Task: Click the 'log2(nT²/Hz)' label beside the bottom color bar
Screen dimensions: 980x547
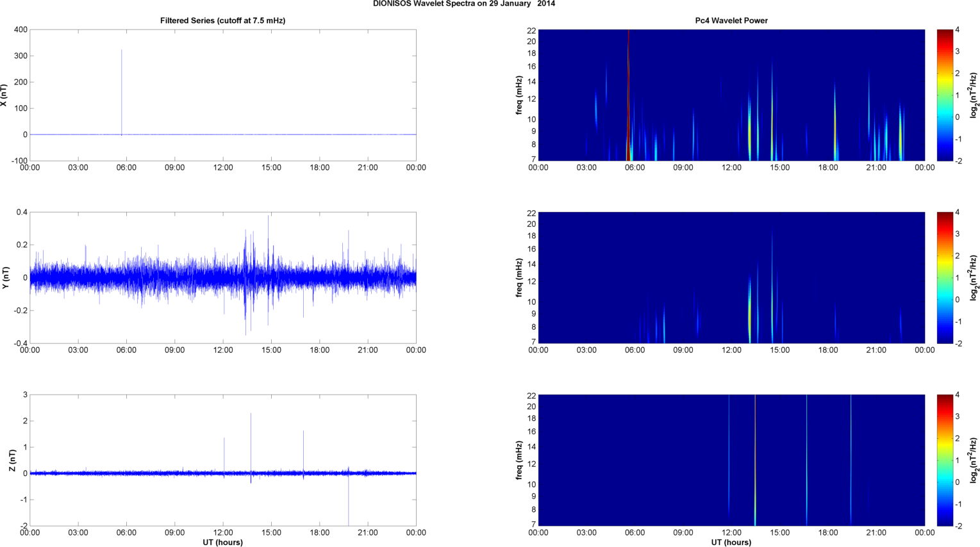Action: [x=974, y=460]
